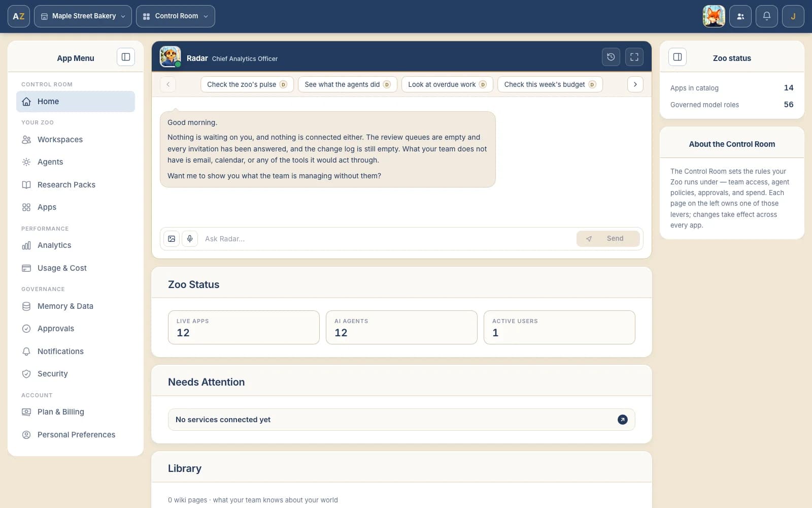Open the team members icon in the top bar
Image resolution: width=812 pixels, height=508 pixels.
coord(740,16)
